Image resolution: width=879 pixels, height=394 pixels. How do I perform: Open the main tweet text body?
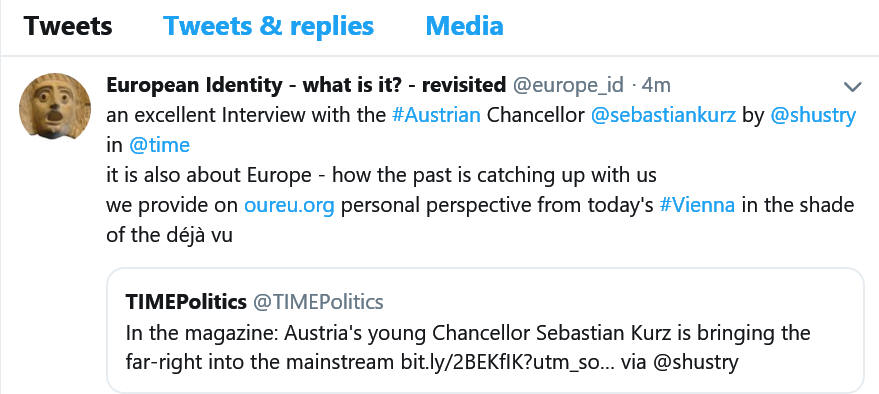481,175
